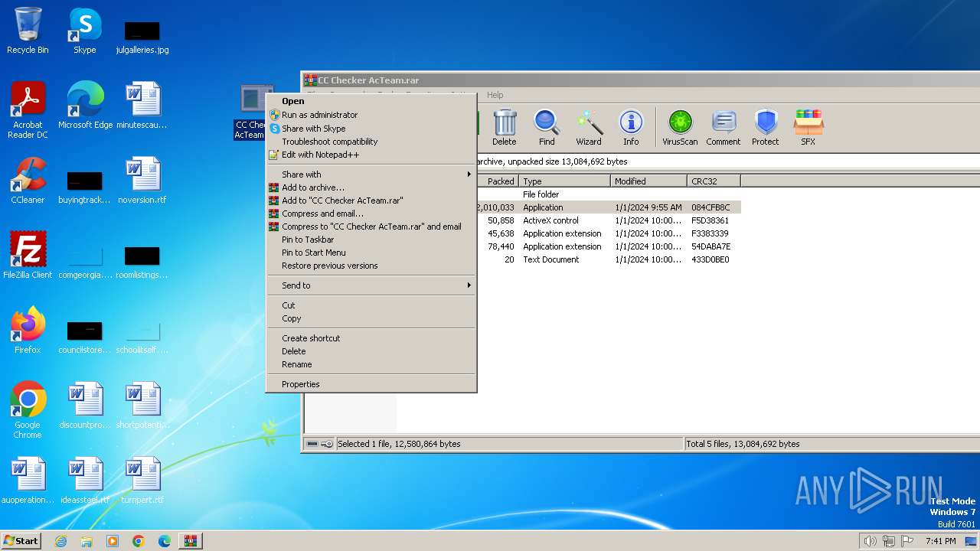
Task: Select Create shortcut entry
Action: (x=371, y=338)
